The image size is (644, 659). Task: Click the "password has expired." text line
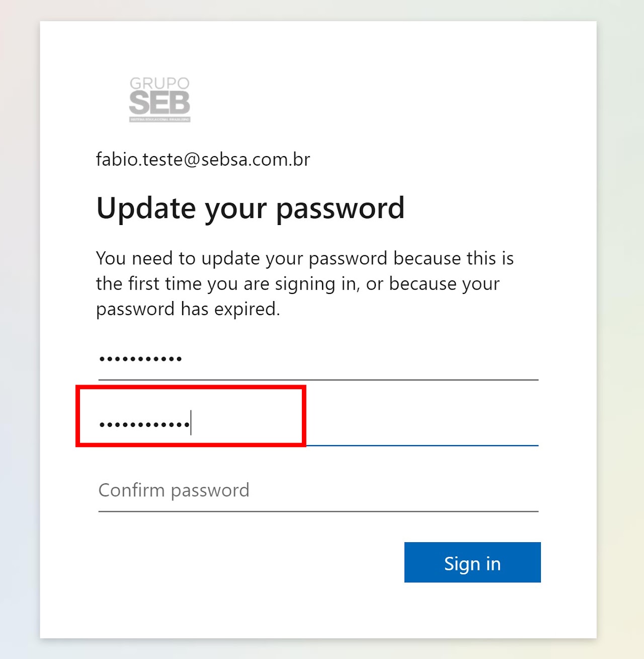[188, 309]
